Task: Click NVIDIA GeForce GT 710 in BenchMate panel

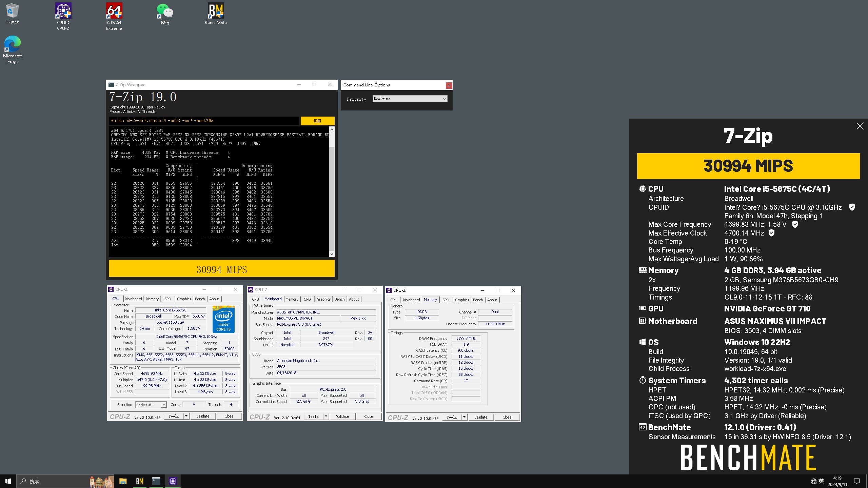Action: tap(767, 309)
